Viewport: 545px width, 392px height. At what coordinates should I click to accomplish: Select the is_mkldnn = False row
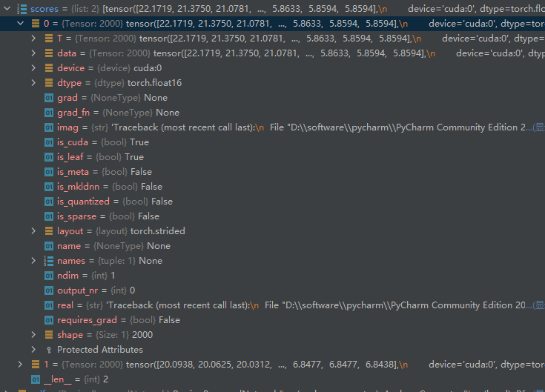(273, 187)
